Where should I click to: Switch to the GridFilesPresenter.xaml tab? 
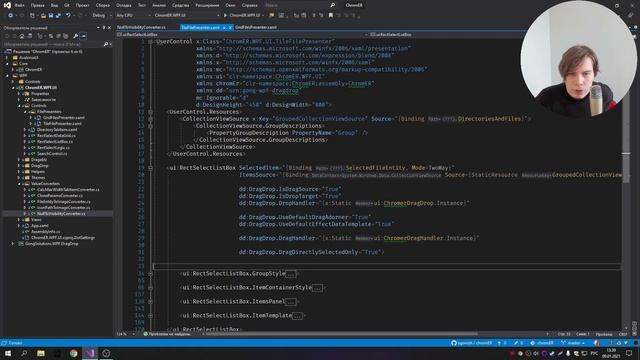point(256,27)
